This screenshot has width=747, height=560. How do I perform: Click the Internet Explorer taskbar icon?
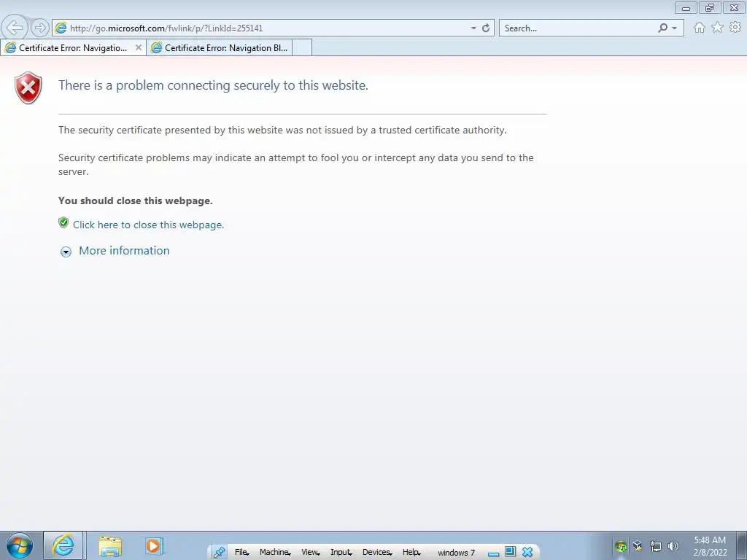click(63, 545)
